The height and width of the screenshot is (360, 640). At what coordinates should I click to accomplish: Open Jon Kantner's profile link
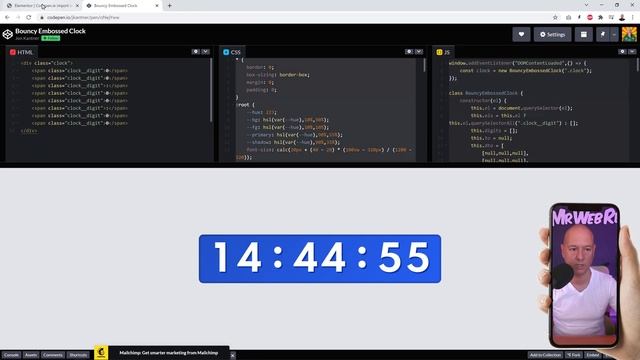(x=27, y=38)
